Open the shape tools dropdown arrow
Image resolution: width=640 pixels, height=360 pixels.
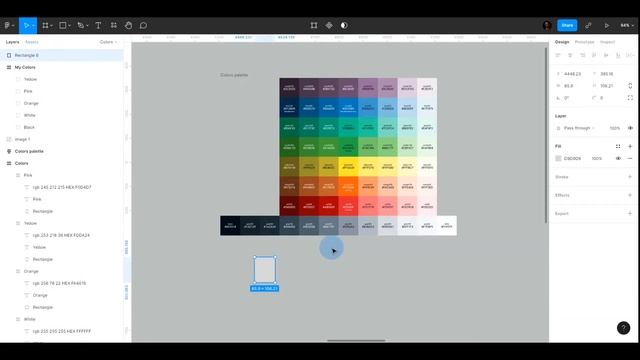click(69, 26)
